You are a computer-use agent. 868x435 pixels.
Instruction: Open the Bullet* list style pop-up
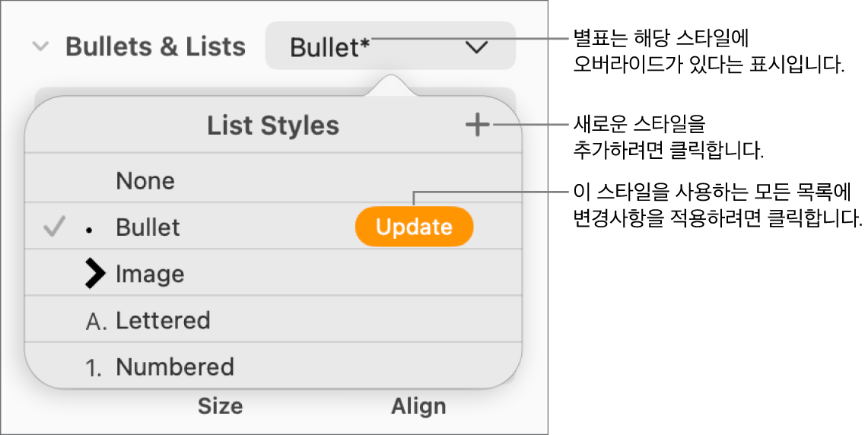(x=389, y=47)
